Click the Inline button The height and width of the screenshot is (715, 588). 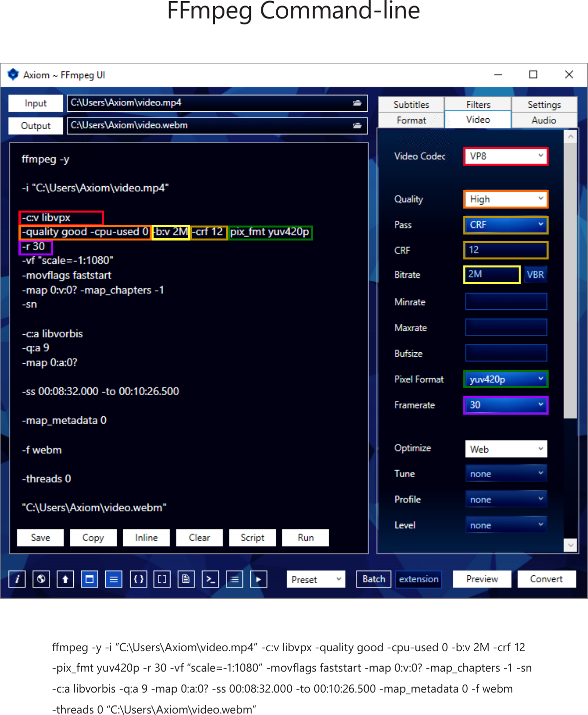coord(146,537)
